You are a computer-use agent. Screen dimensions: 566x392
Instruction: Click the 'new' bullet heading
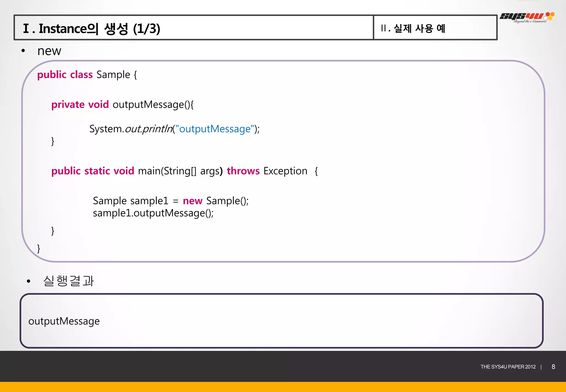49,51
